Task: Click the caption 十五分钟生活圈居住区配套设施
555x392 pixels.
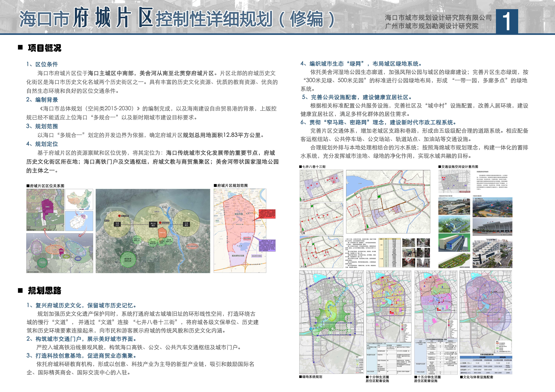Action: [x=427, y=379]
